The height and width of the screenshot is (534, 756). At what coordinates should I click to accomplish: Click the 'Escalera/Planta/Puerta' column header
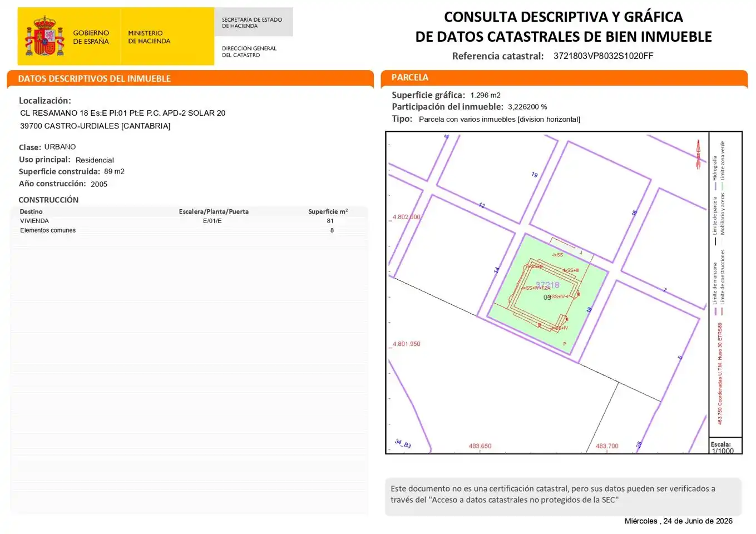(x=214, y=211)
